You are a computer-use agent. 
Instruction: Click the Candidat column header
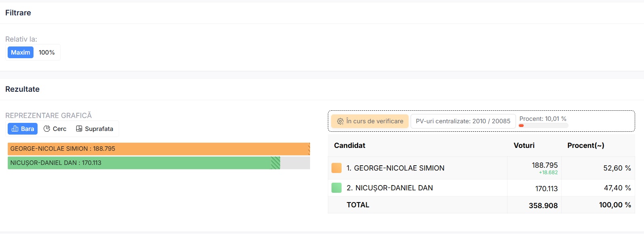[x=350, y=145]
